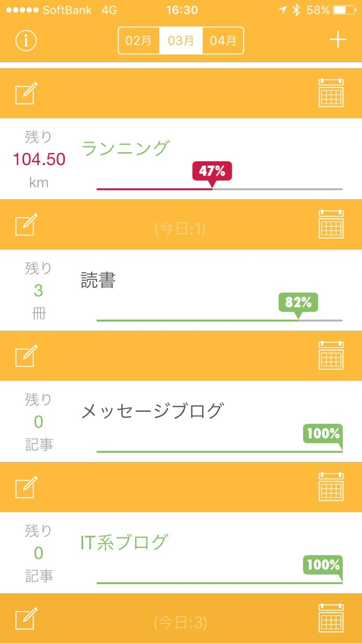Open the calendar icon above IT系ブログ
The height and width of the screenshot is (644, 362).
[x=331, y=487]
